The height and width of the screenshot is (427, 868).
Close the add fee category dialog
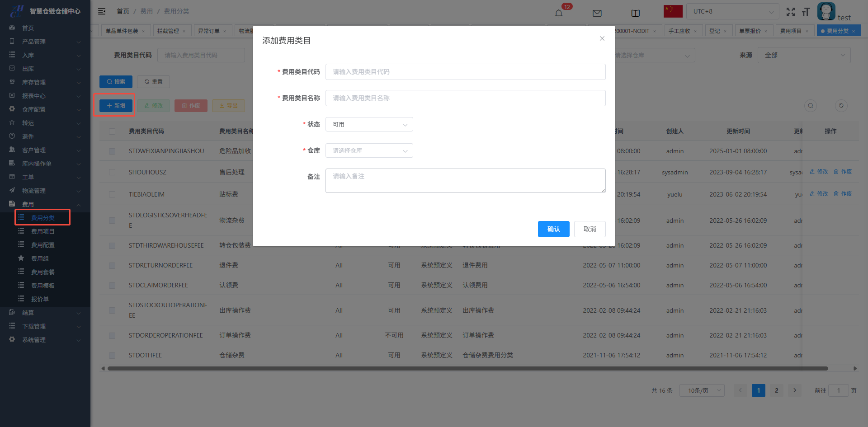(602, 38)
